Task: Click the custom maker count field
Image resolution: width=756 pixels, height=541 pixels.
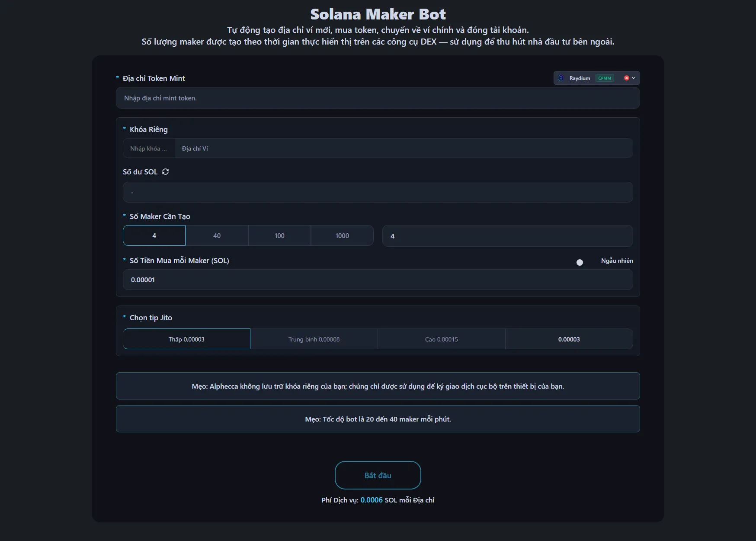Action: (507, 236)
